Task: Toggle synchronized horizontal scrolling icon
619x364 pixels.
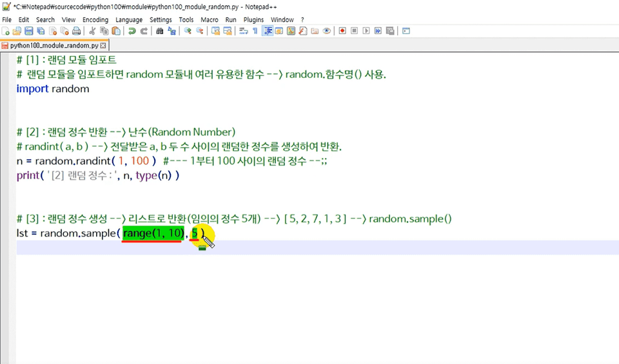Action: pos(228,31)
